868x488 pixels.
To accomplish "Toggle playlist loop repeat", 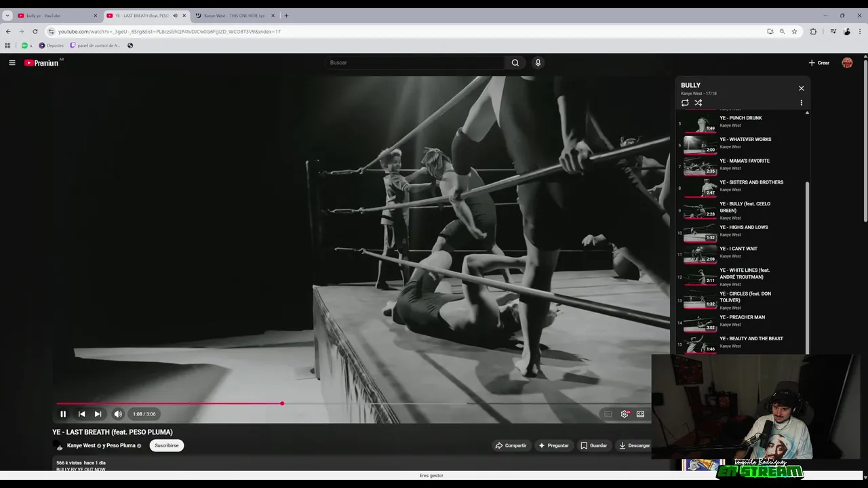I will coord(685,103).
